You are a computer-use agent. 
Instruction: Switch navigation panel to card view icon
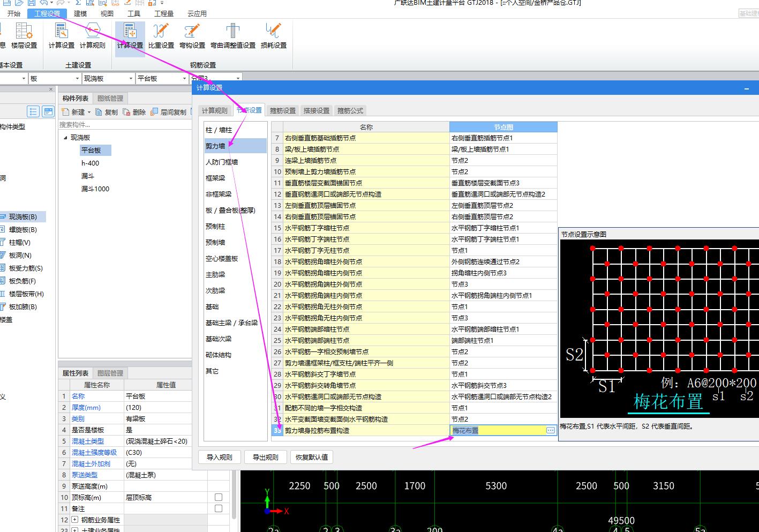coord(48,111)
